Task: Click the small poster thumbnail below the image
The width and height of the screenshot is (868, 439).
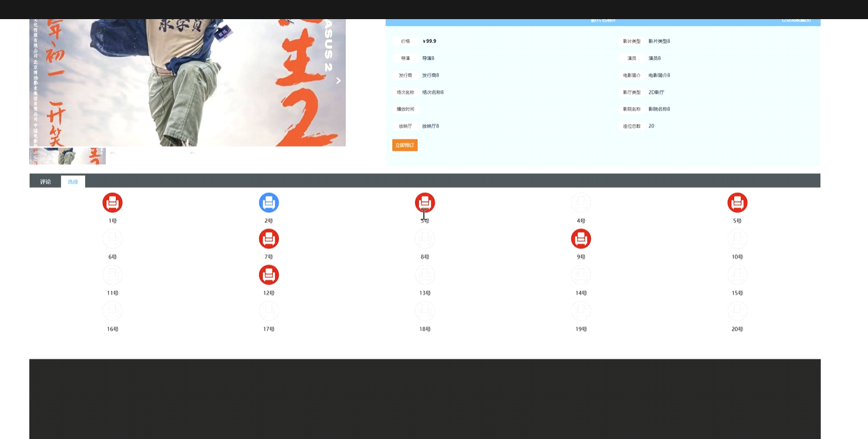Action: [x=68, y=156]
